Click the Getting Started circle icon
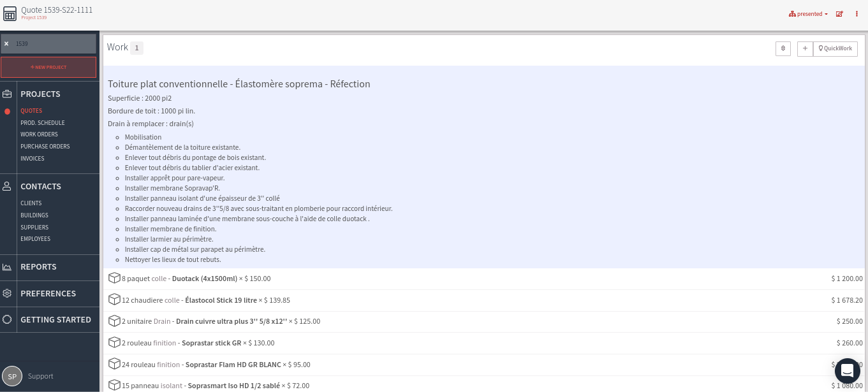 (7, 319)
